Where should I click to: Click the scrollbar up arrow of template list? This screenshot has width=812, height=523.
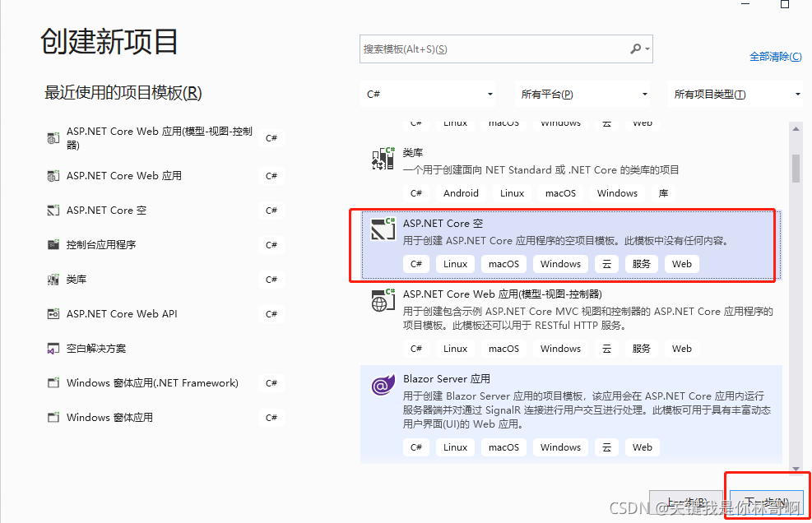click(x=796, y=128)
